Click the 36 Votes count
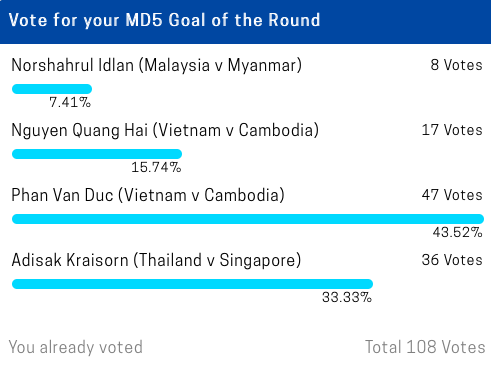This screenshot has height=368, width=491. [x=452, y=260]
